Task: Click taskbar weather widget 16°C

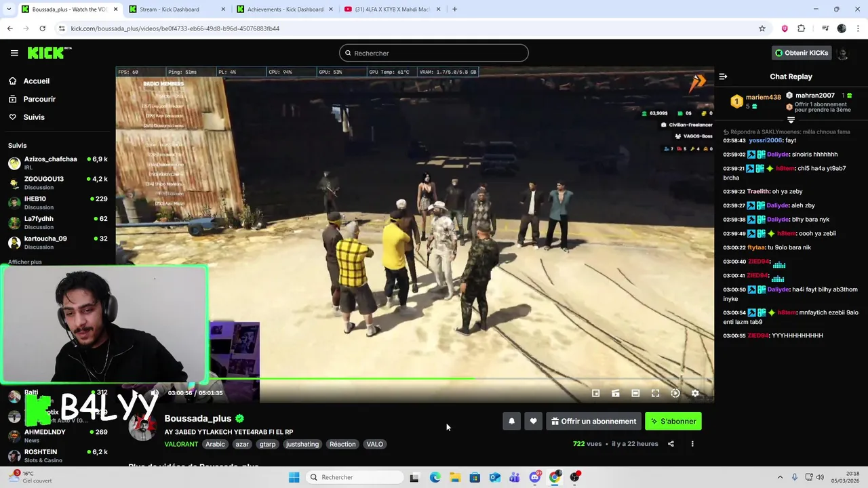Action: click(30, 477)
